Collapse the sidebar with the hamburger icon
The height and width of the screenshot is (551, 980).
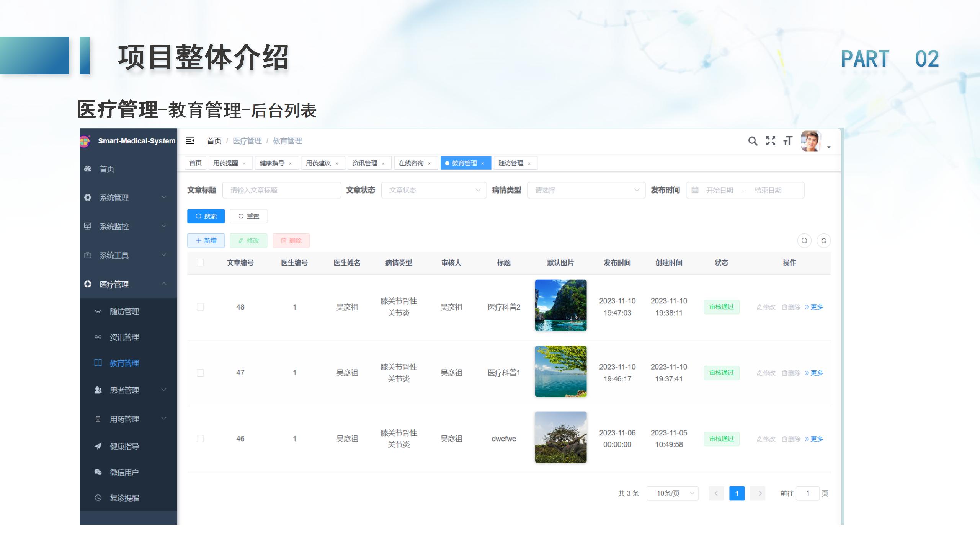coord(190,141)
